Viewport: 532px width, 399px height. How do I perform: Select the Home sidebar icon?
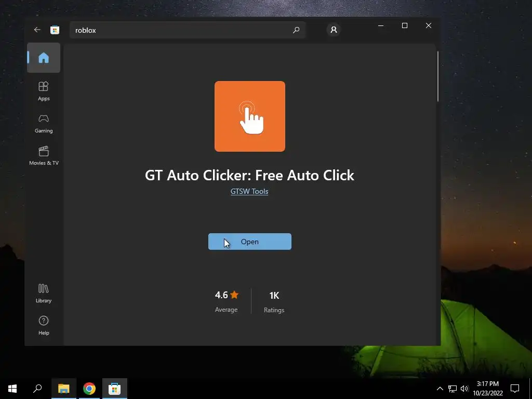pyautogui.click(x=44, y=58)
